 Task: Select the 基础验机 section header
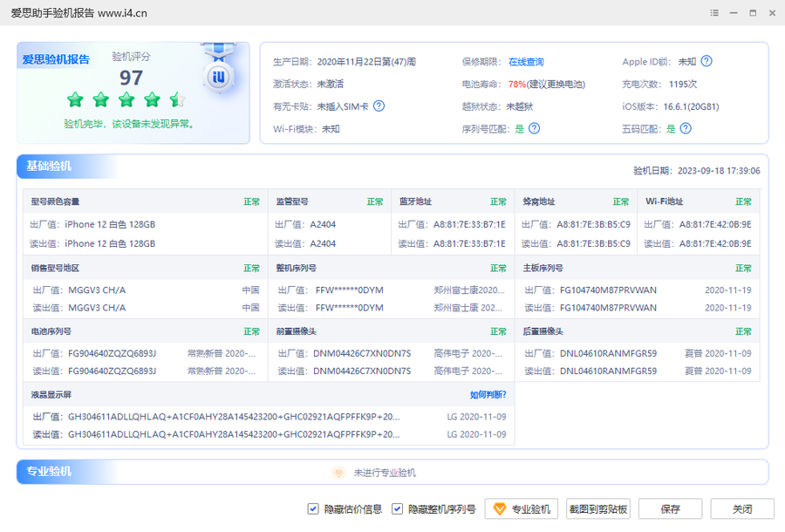pyautogui.click(x=49, y=167)
